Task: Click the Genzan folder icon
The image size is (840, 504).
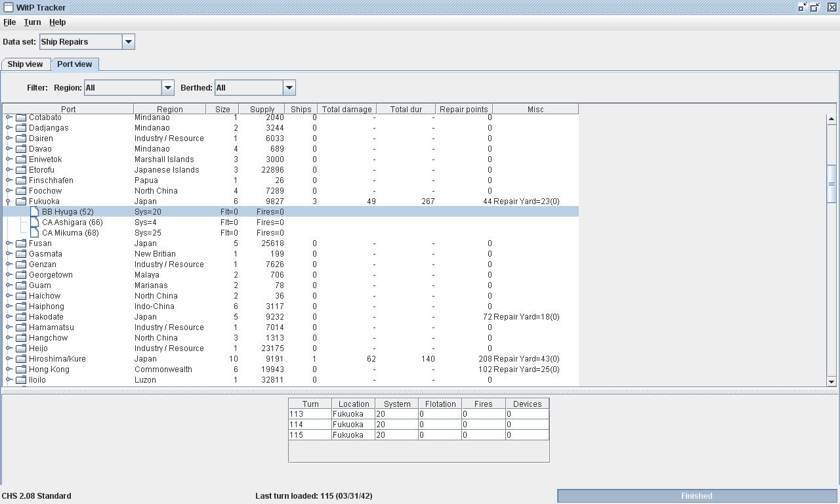Action: pos(21,264)
